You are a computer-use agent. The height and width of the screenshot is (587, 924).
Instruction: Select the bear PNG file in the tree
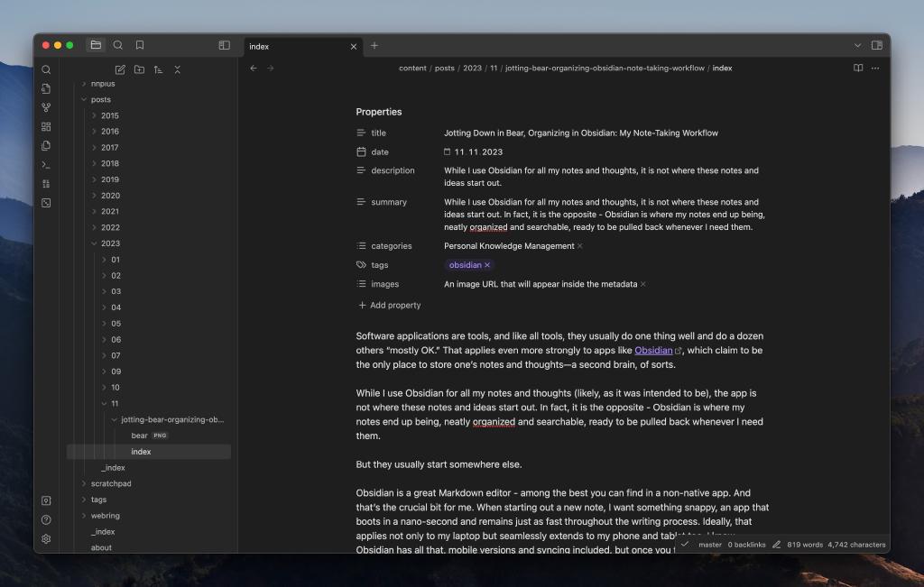pos(141,435)
